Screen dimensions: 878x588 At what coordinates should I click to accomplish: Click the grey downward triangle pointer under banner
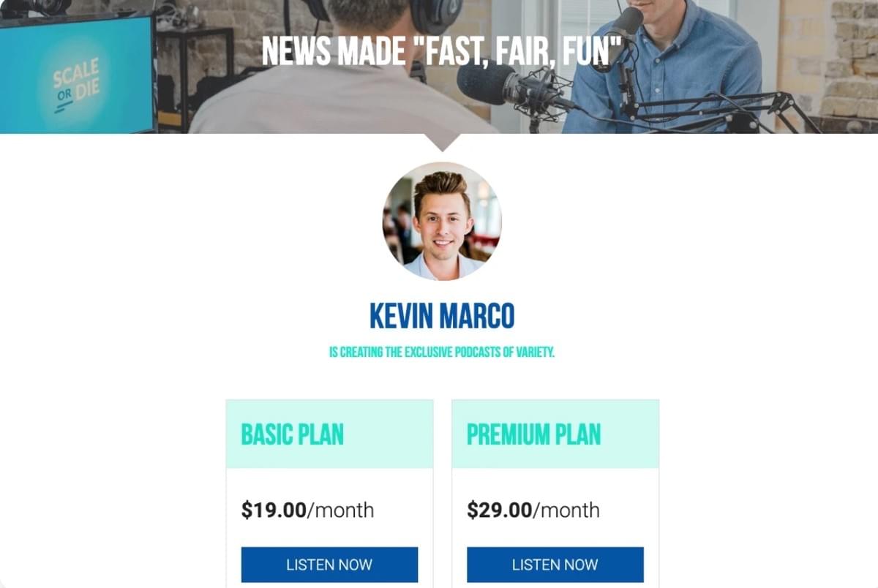click(442, 142)
